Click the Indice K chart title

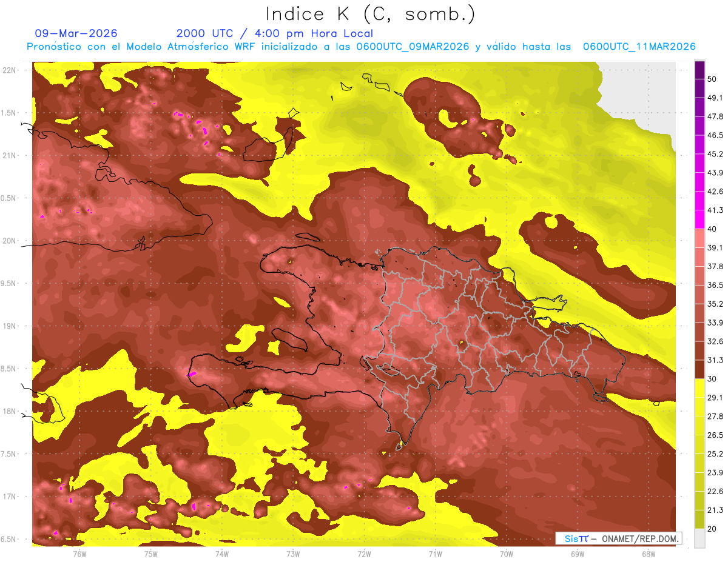(x=370, y=14)
